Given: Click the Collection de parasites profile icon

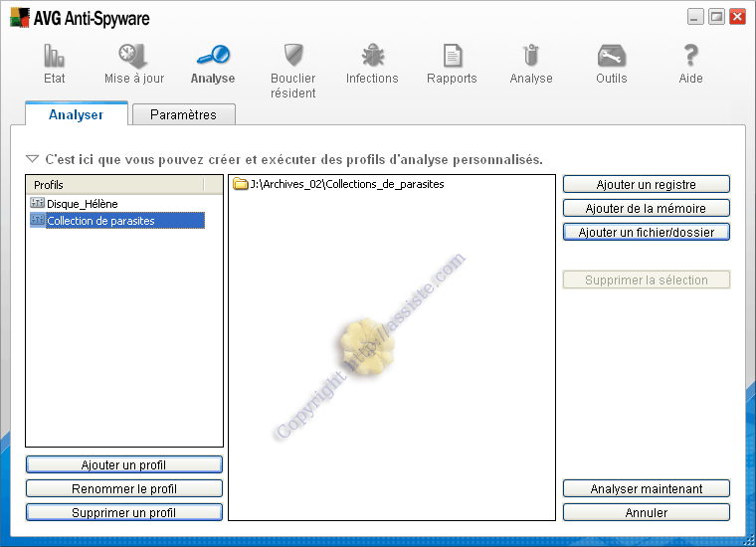Looking at the screenshot, I should (37, 220).
